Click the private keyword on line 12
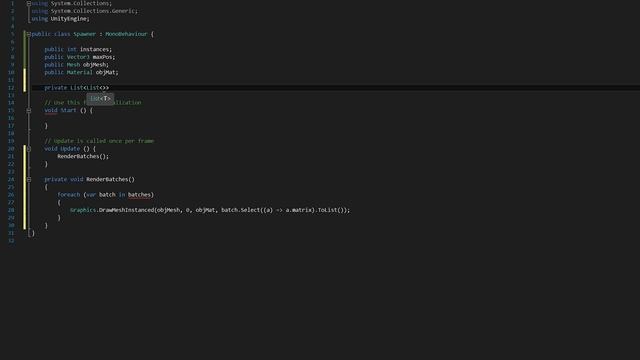 [56, 88]
